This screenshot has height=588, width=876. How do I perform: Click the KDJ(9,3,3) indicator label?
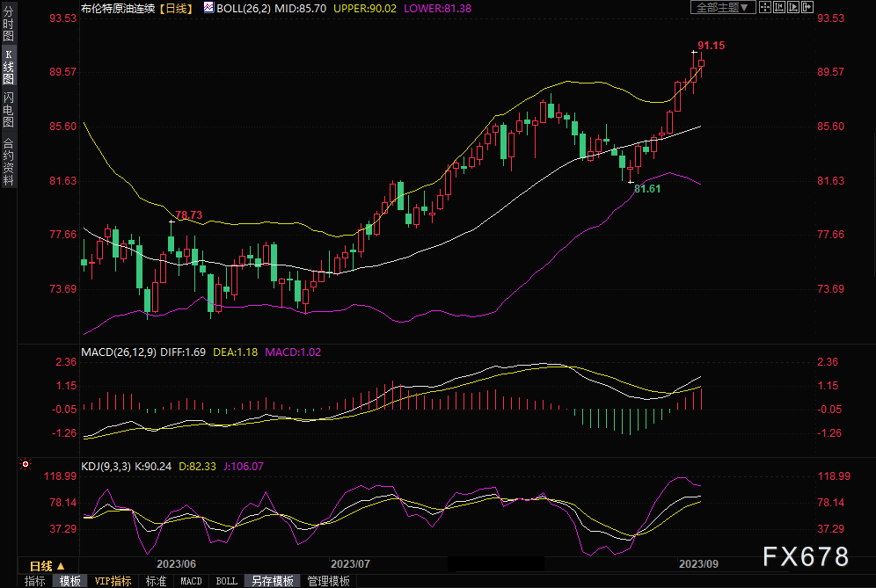(106, 466)
